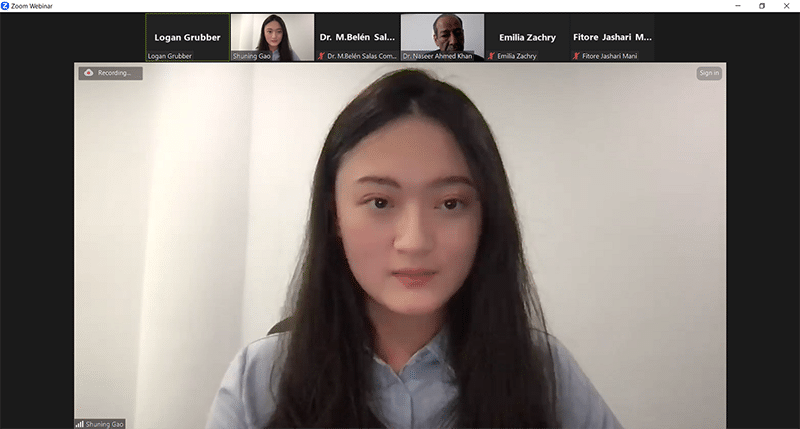Screen dimensions: 800x429
Task: Click muted mic icon on Dr. M.Belén Salas tile
Action: coord(322,56)
